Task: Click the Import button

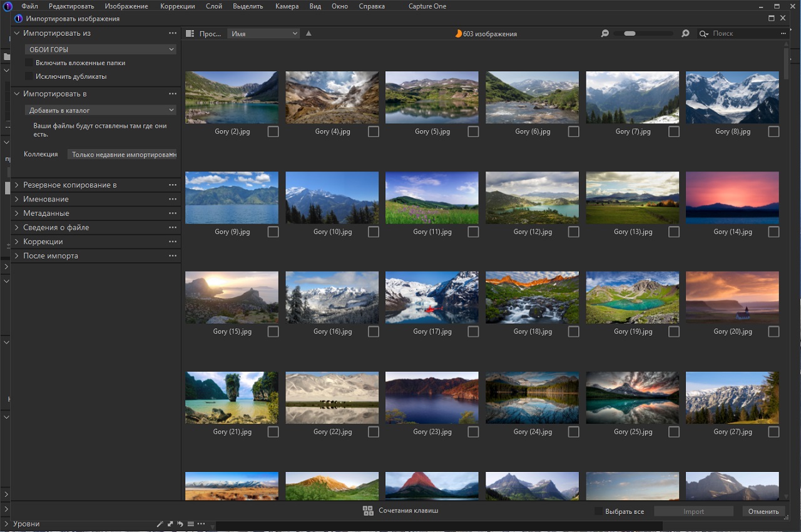Action: pos(693,511)
